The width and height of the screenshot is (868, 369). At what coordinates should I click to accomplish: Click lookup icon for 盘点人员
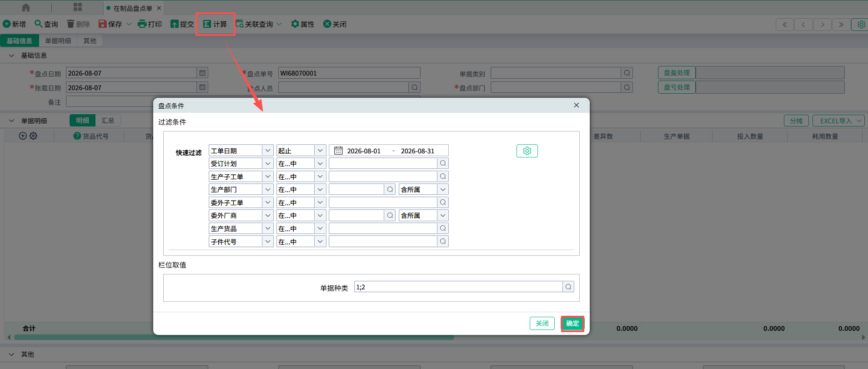point(415,87)
